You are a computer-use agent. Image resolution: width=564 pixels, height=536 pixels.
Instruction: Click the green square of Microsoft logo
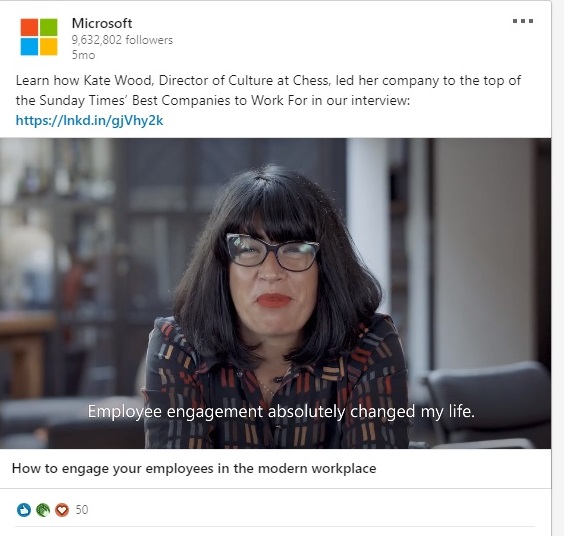(x=49, y=27)
